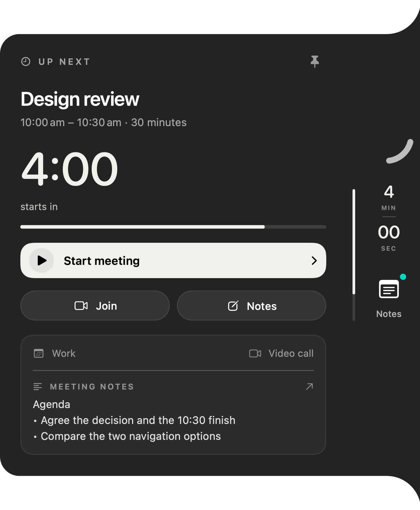The image size is (420, 510).
Task: Open the Notes icon in the side strip
Action: coord(389,289)
